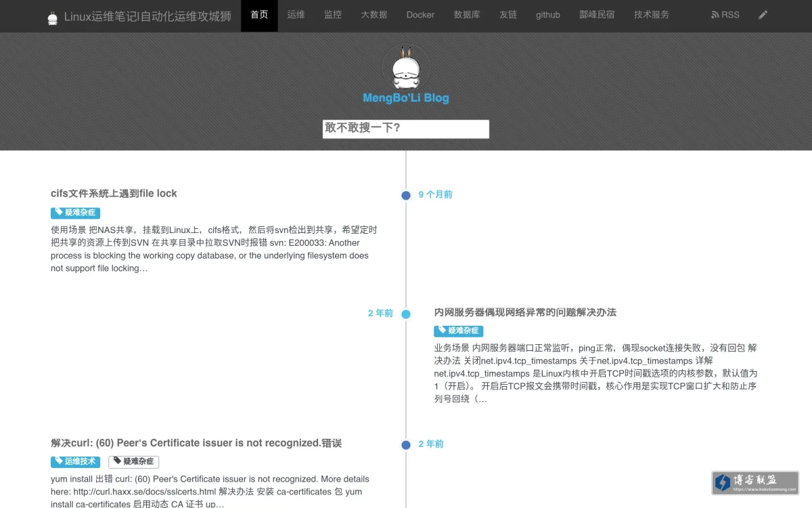Screen dimensions: 812x508
Task: Click the light blue timeline dot beside the left-hand 2 年前 label
Action: 406,314
